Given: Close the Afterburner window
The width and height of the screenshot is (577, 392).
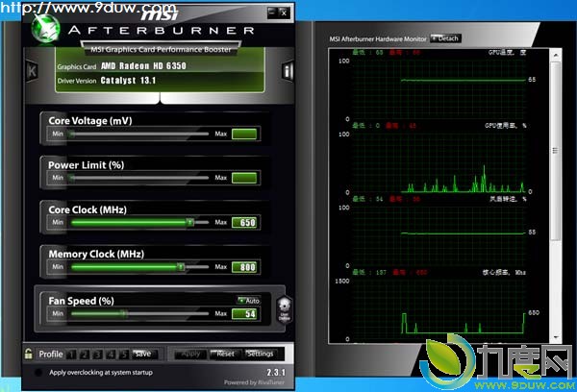Looking at the screenshot, I should tap(284, 12).
